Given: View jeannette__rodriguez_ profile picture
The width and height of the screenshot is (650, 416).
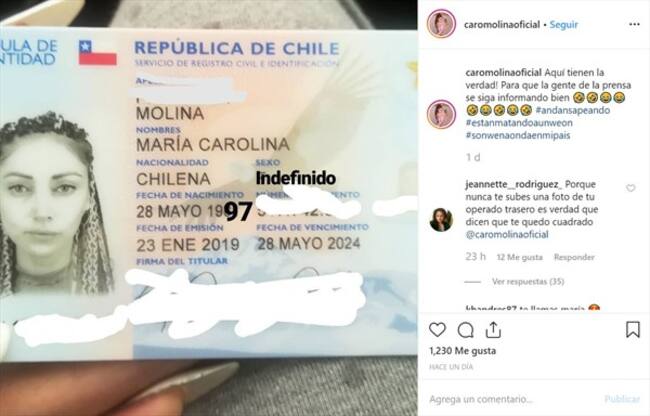Looking at the screenshot, I should (441, 220).
